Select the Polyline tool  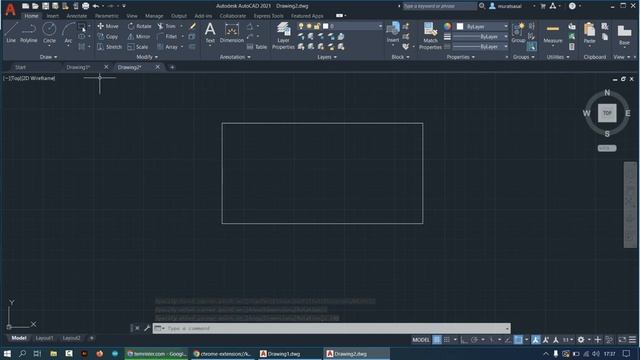[x=29, y=32]
